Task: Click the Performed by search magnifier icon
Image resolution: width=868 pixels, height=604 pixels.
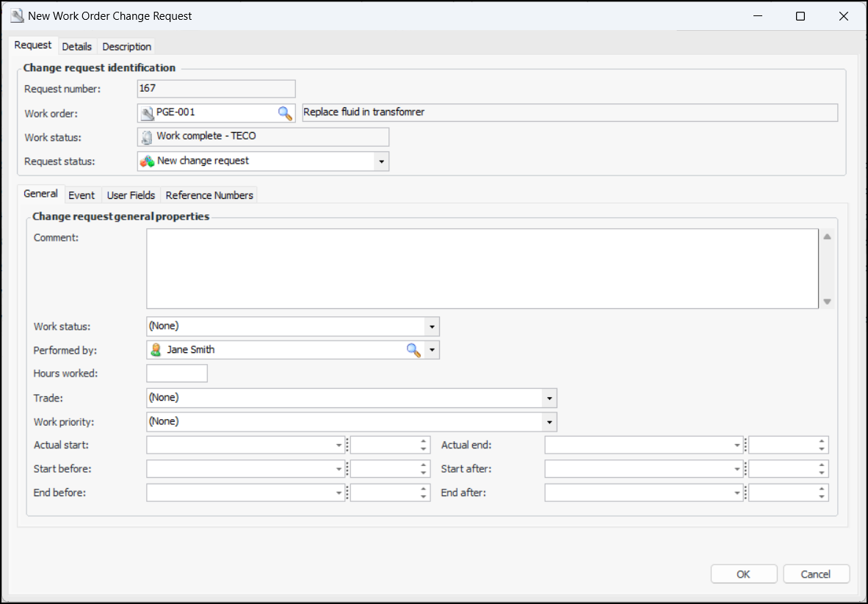Action: 414,350
